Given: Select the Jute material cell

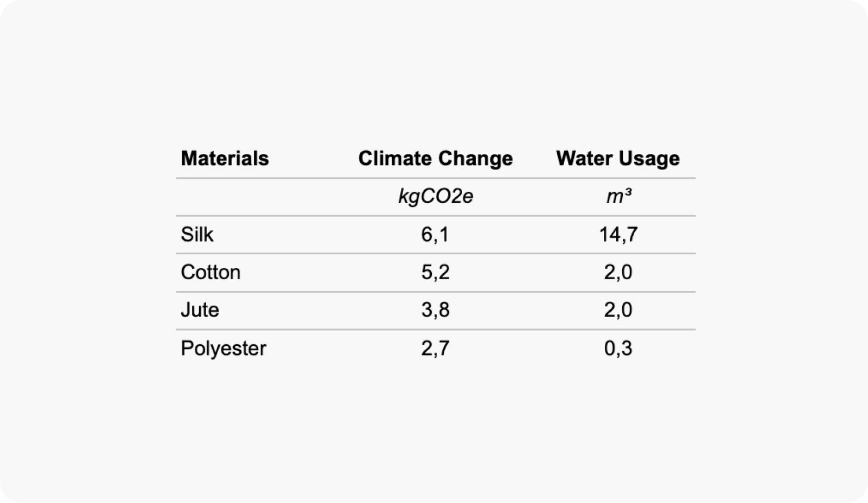Looking at the screenshot, I should point(200,310).
